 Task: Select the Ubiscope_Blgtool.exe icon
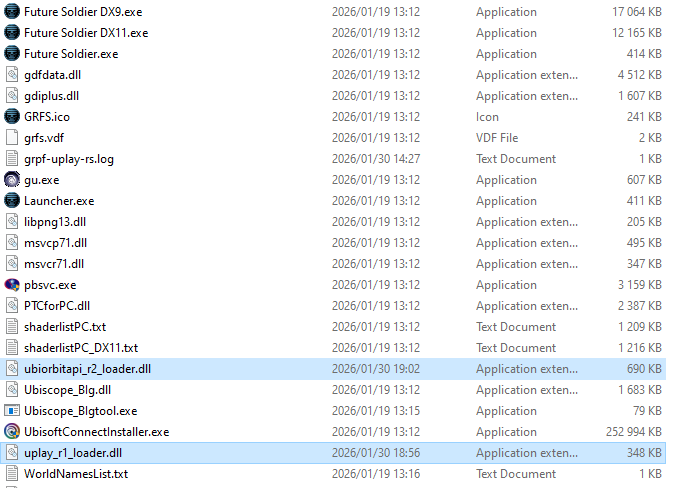[12, 411]
